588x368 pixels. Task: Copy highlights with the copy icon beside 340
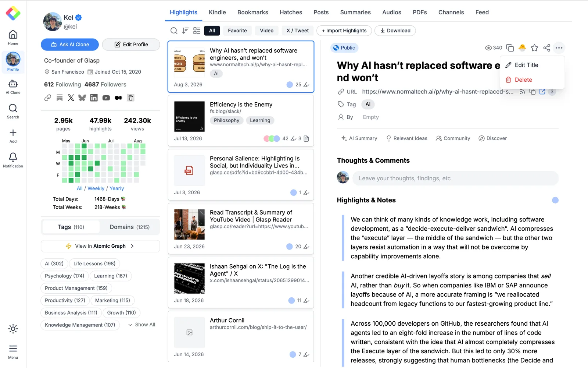510,48
